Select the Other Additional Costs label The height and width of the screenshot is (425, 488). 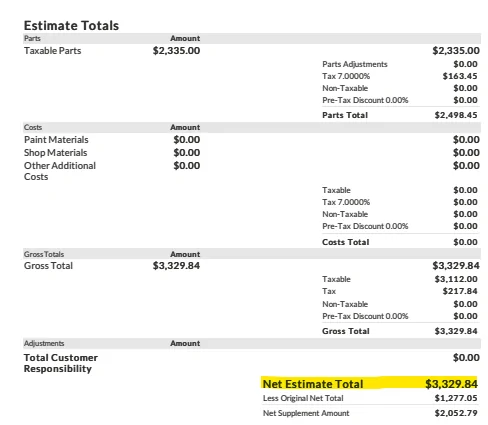tap(60, 171)
